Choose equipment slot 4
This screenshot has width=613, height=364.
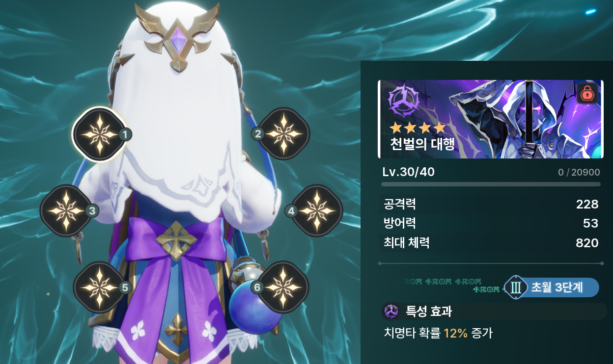tap(317, 210)
